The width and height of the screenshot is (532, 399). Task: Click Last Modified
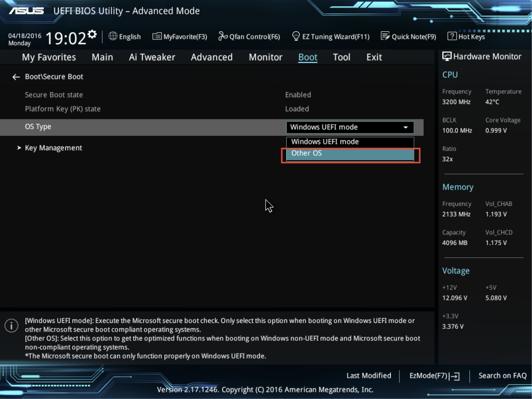[369, 375]
